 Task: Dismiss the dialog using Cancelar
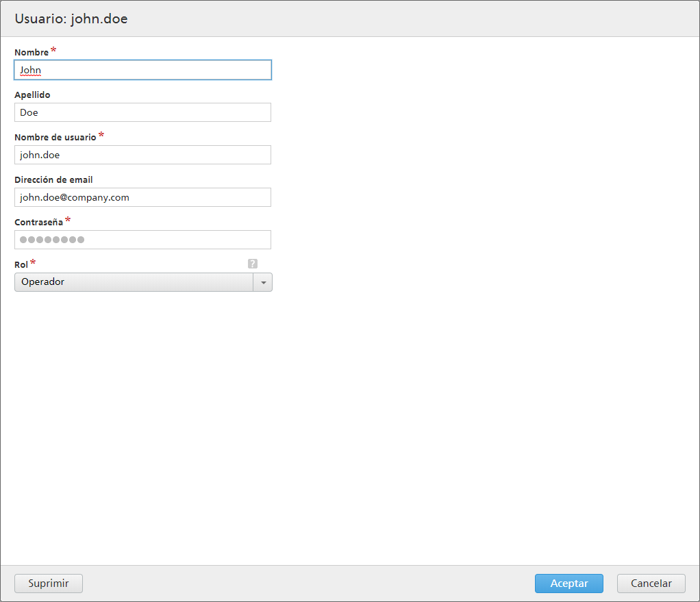tap(651, 584)
